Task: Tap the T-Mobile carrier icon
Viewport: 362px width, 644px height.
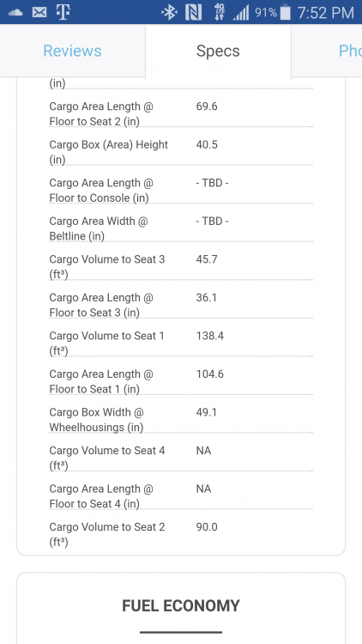Action: (63, 12)
